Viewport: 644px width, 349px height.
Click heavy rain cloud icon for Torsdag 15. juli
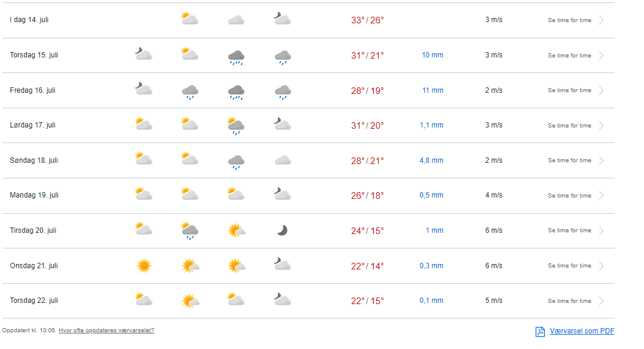pyautogui.click(x=236, y=56)
